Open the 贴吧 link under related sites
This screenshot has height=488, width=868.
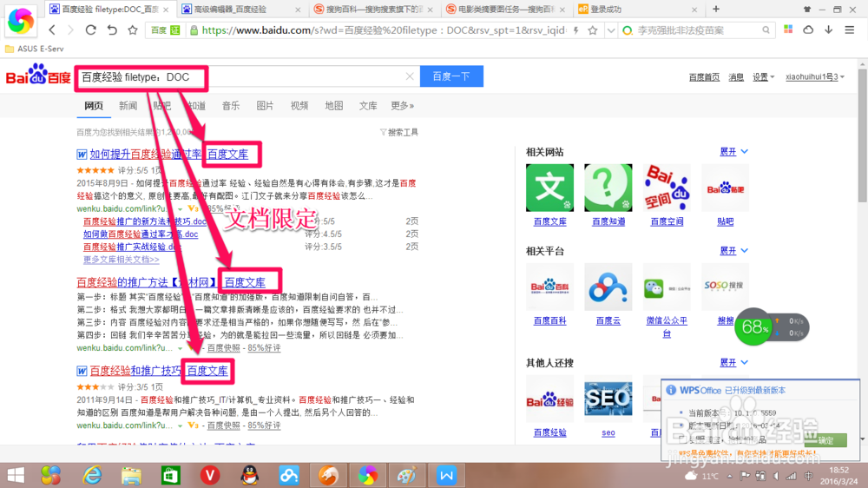(725, 221)
